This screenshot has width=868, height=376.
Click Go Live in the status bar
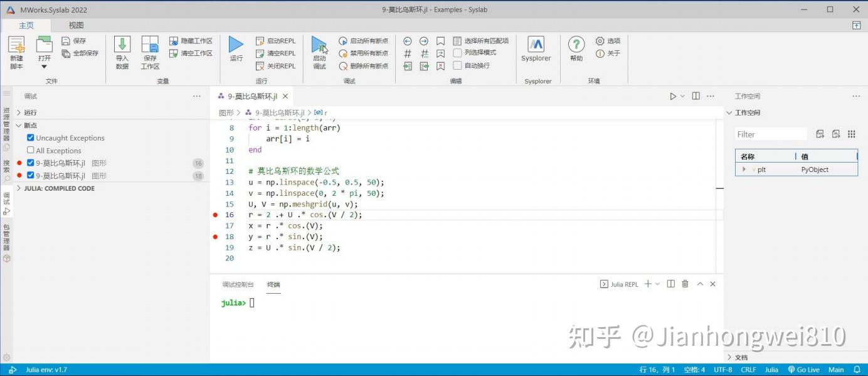pos(804,370)
